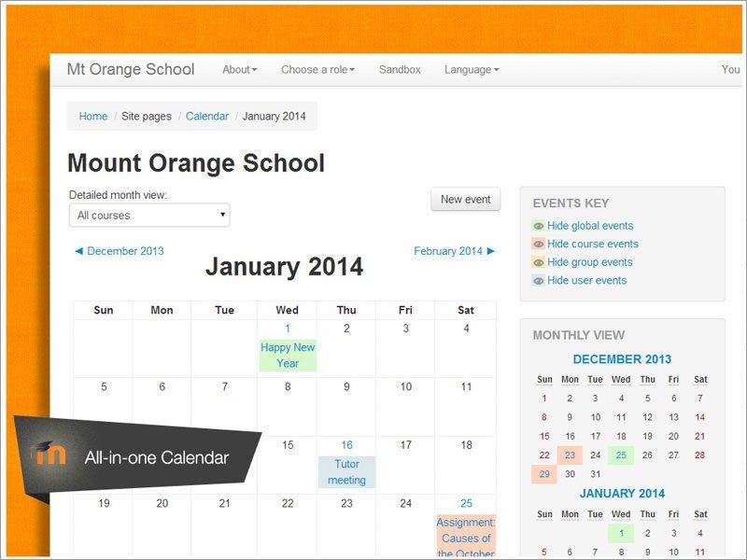The width and height of the screenshot is (747, 560).
Task: Expand the About menu
Action: [240, 69]
